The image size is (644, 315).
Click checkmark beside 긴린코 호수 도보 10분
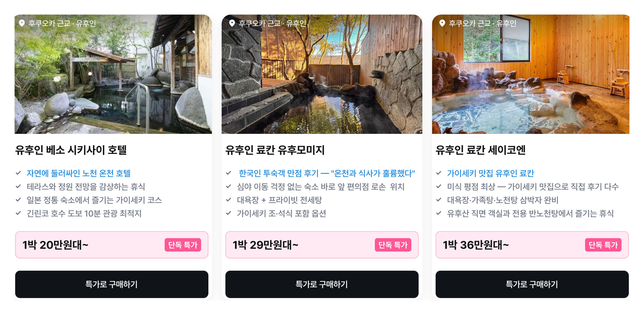click(18, 213)
